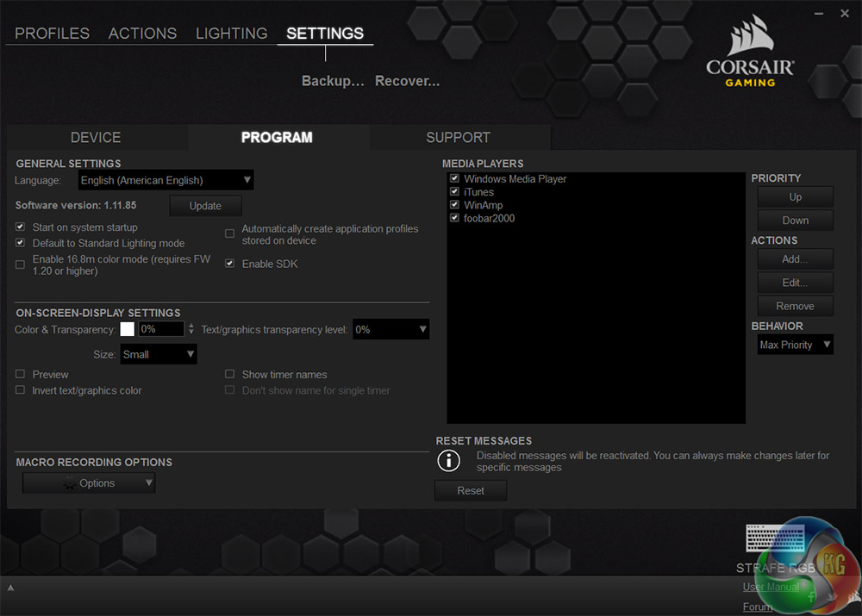Click the Remove media player button
Viewport: 862px width, 616px height.
(x=795, y=306)
